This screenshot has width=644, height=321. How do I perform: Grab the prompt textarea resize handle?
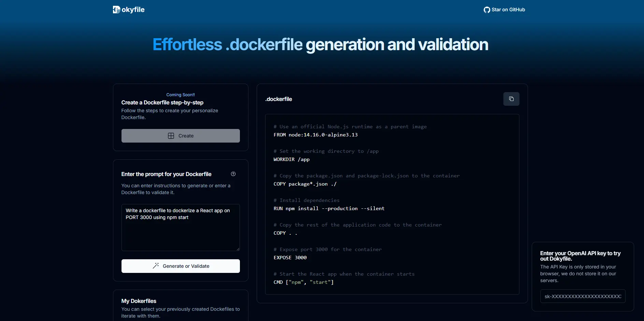tap(238, 249)
